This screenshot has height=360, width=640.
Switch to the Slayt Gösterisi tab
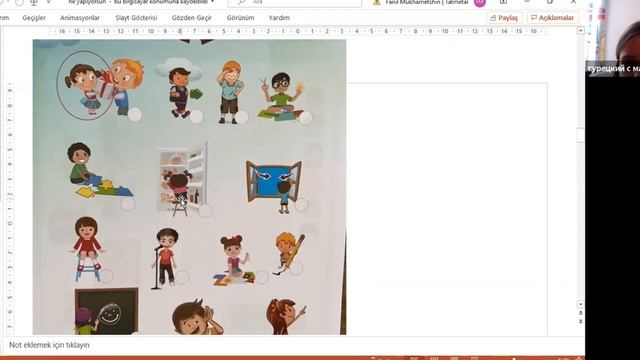[x=136, y=18]
